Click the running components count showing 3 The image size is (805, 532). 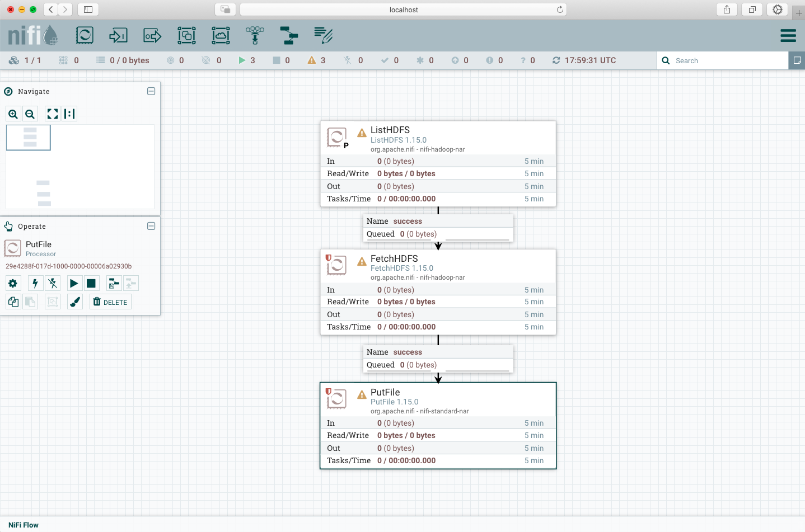click(x=247, y=60)
